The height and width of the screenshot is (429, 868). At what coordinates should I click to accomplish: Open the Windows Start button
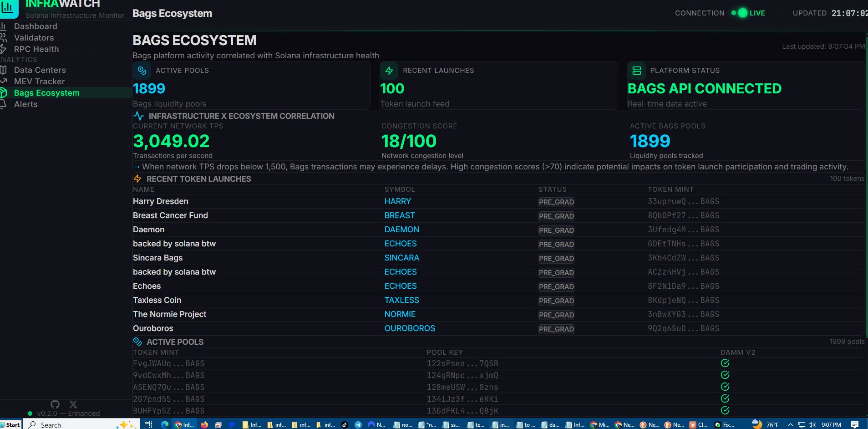(10, 424)
